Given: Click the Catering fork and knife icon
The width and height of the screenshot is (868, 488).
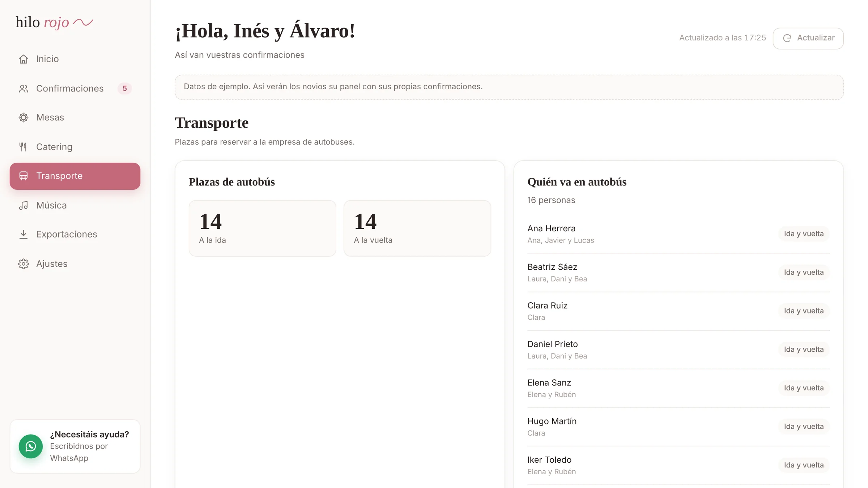Looking at the screenshot, I should [24, 147].
